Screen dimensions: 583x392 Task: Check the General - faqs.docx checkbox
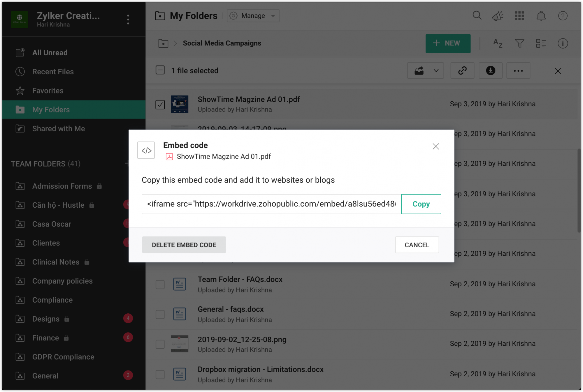coord(160,314)
